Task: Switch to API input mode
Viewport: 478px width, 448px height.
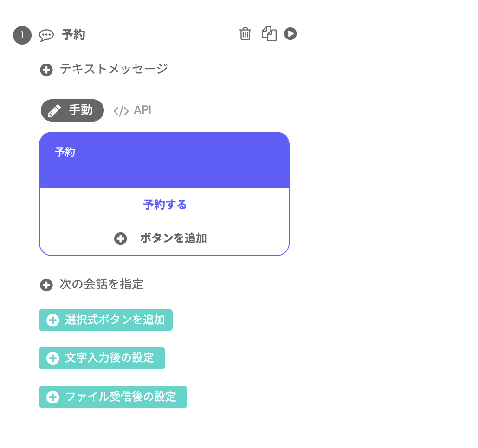Action: 132,110
